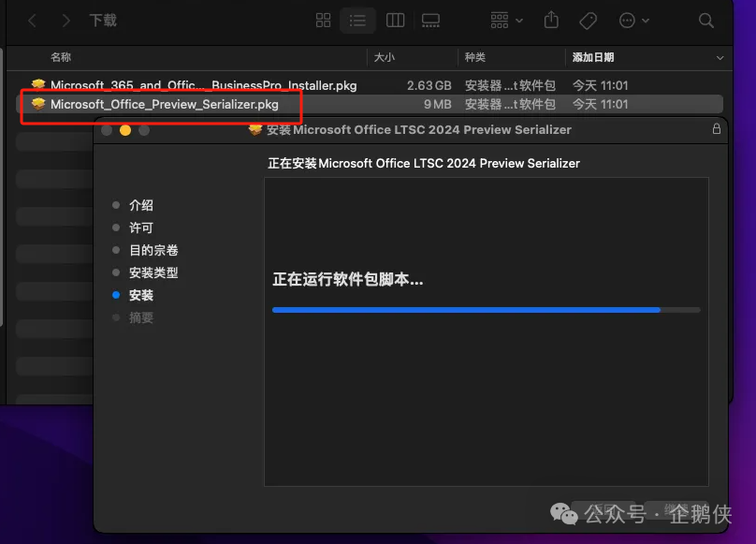Click the tag icon in Finder toolbar
Viewport: 756px width, 544px height.
point(588,21)
